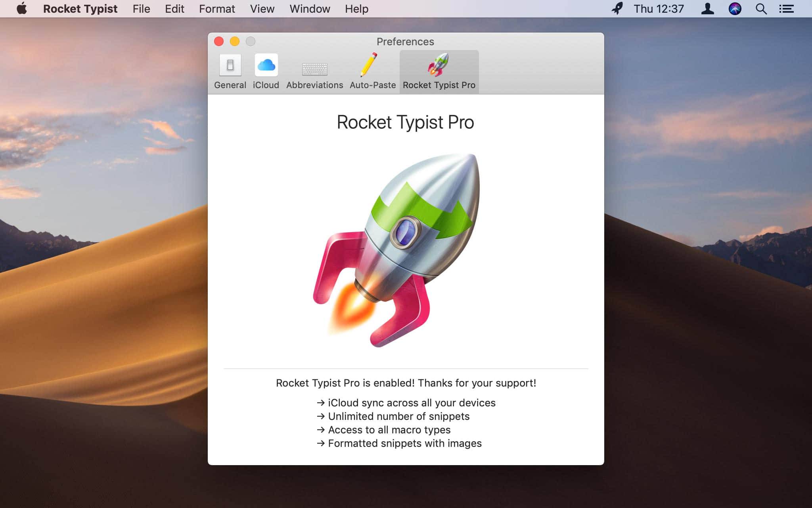The image size is (812, 508).
Task: Open the Help menu
Action: tap(356, 9)
